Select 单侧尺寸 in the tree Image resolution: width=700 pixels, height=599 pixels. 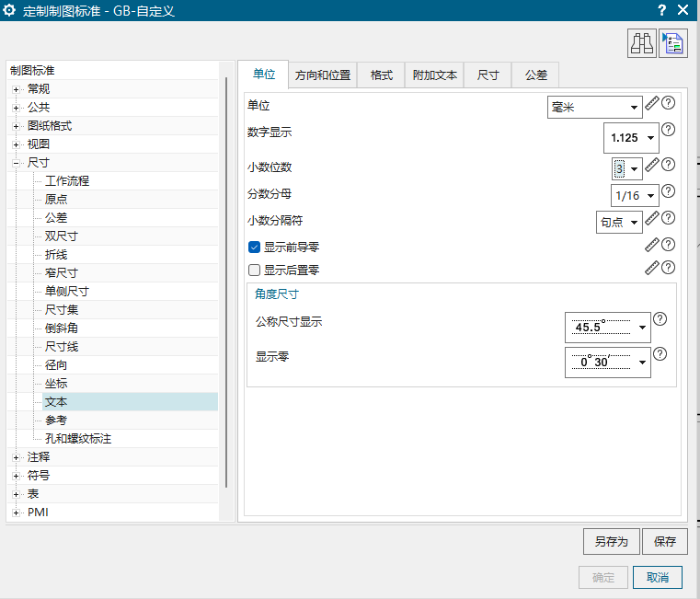pyautogui.click(x=67, y=292)
